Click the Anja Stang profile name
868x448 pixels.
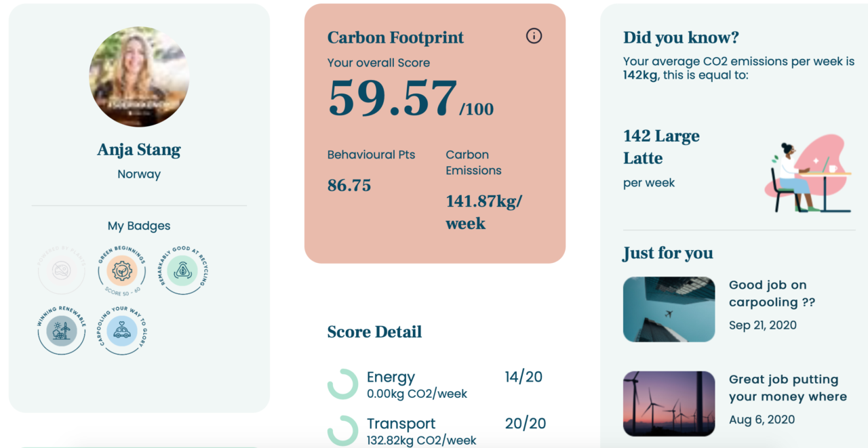139,150
